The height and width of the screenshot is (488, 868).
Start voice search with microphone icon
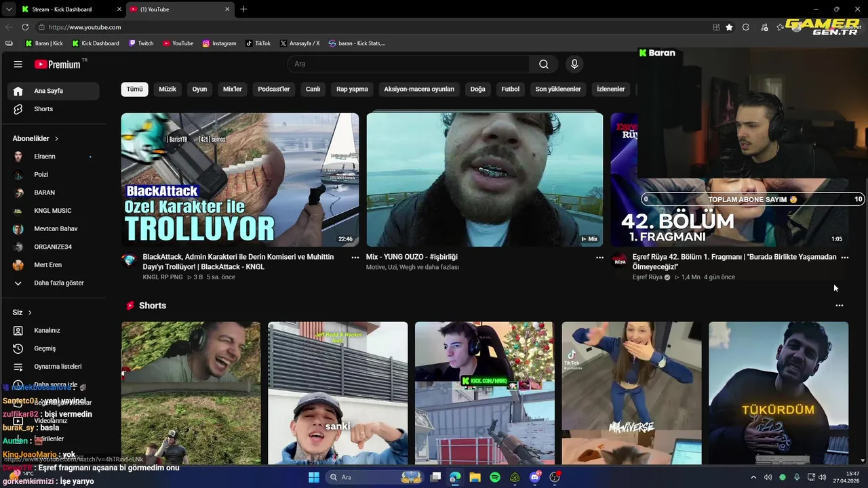coord(574,64)
